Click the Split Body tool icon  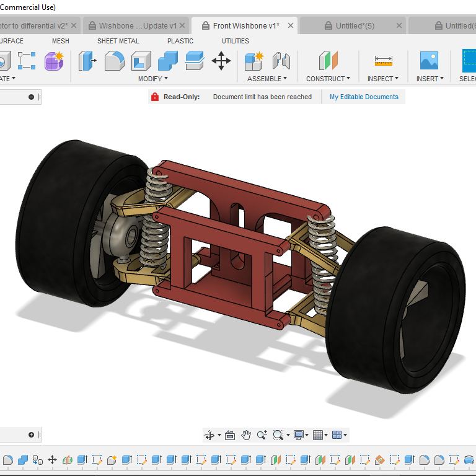tap(195, 61)
